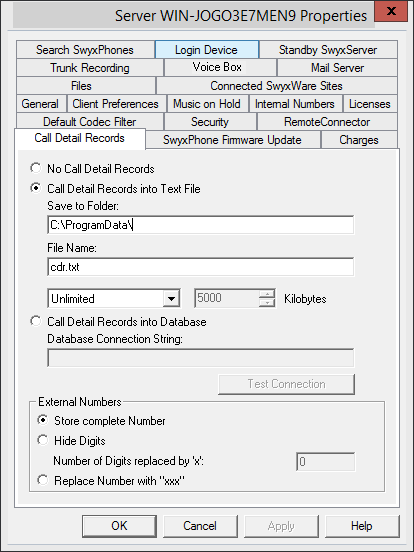414x552 pixels.
Task: Go to the Music on Hold tab
Action: (x=208, y=104)
